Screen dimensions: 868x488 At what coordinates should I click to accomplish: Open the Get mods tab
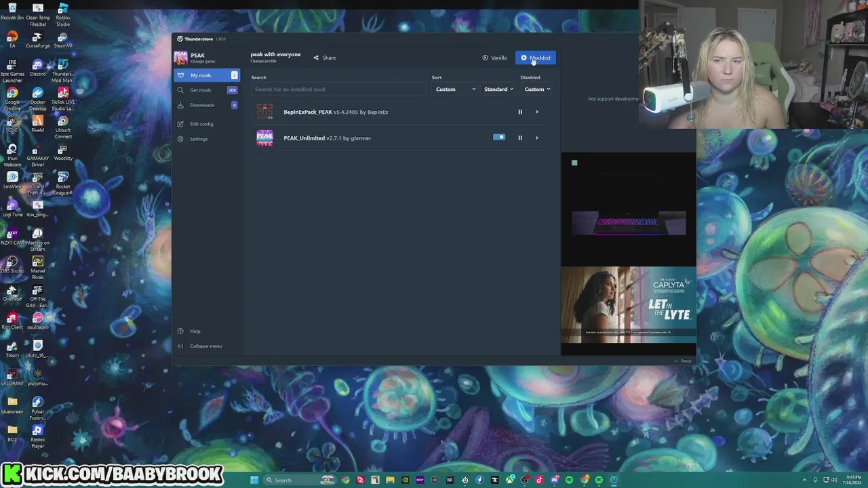[x=207, y=90]
